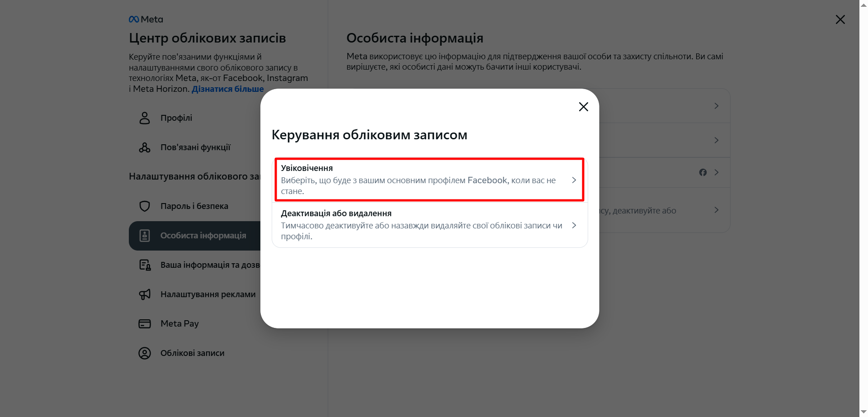Viewport: 868px width, 417px height.
Task: Click the Пов'язані функції connected icon
Action: coord(145,147)
